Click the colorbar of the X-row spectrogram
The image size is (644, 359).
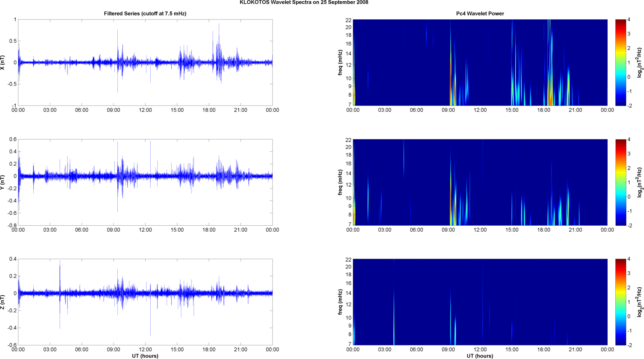tap(620, 62)
